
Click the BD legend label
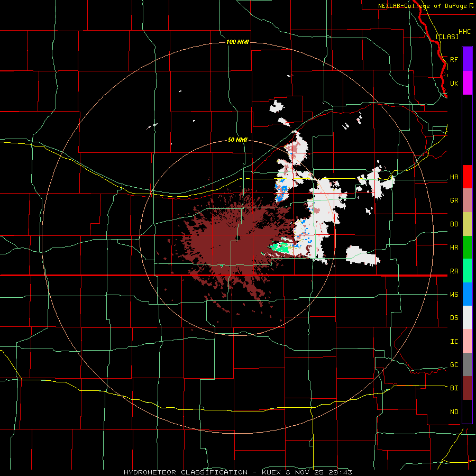[454, 224]
